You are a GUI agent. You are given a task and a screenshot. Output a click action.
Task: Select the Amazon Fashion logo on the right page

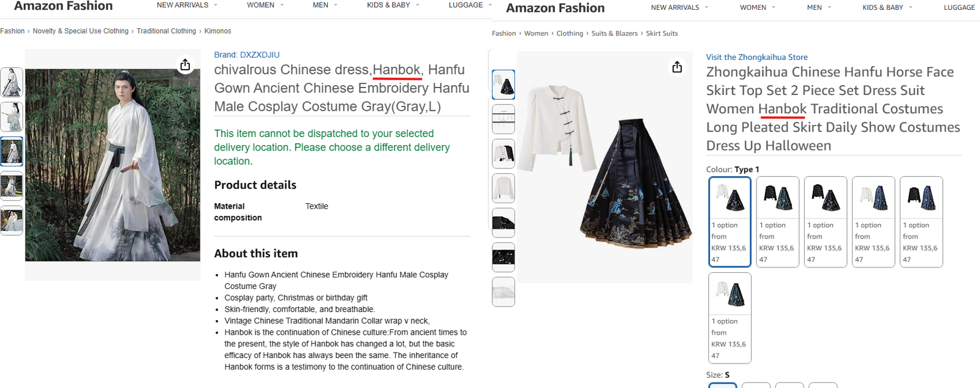pyautogui.click(x=554, y=8)
